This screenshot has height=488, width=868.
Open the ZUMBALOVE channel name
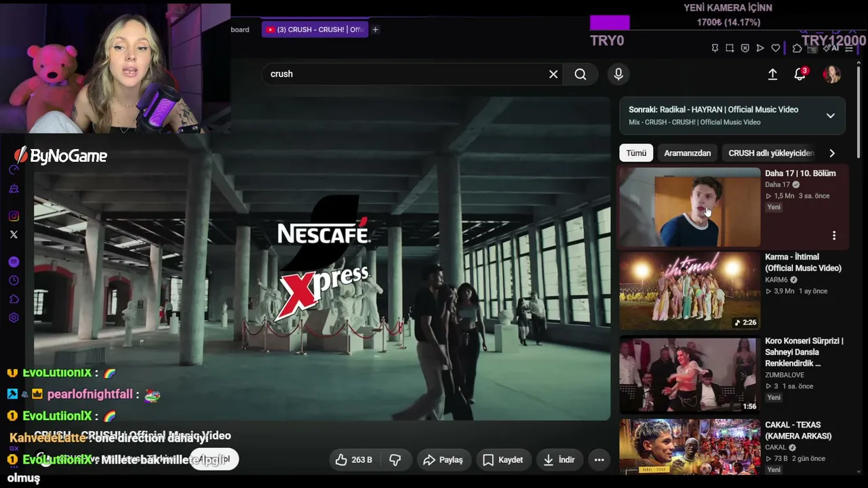[x=785, y=375]
